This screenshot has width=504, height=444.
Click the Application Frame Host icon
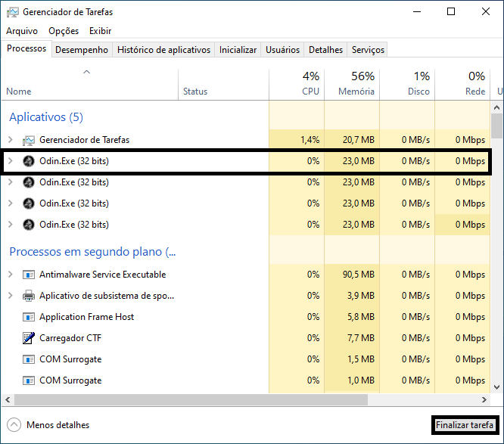[x=29, y=317]
